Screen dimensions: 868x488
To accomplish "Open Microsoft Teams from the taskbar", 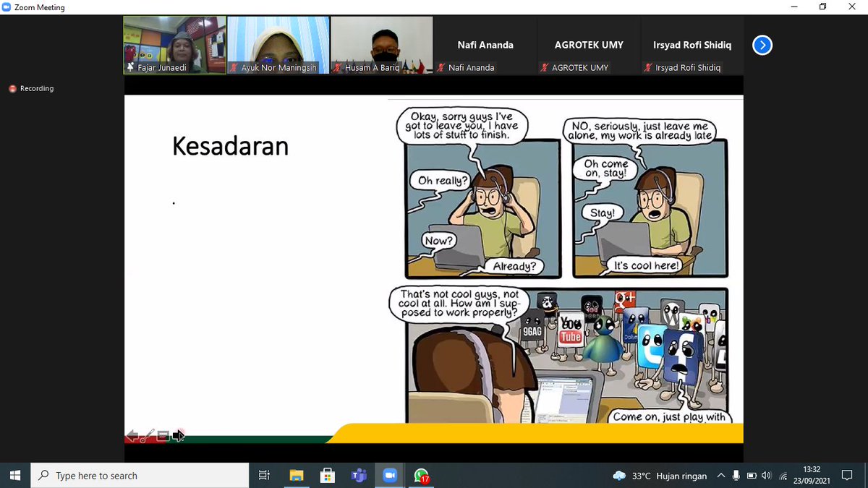I will [x=358, y=476].
